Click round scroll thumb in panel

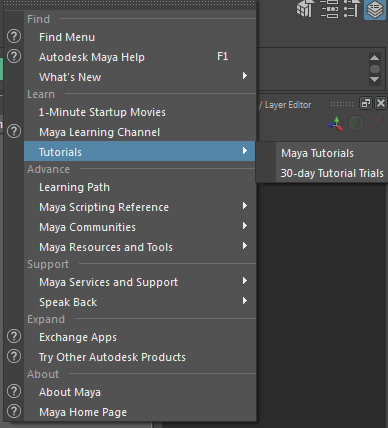(x=375, y=69)
